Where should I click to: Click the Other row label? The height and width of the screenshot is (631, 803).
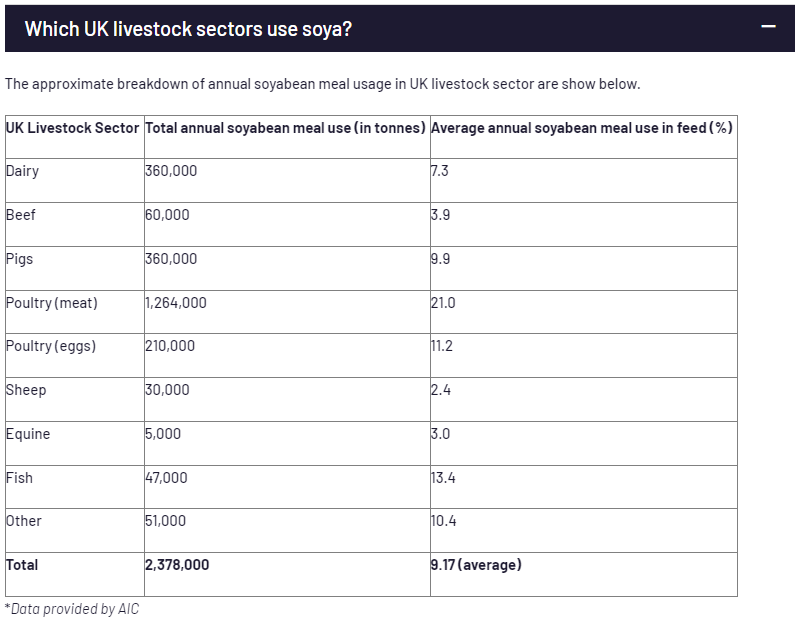[24, 521]
